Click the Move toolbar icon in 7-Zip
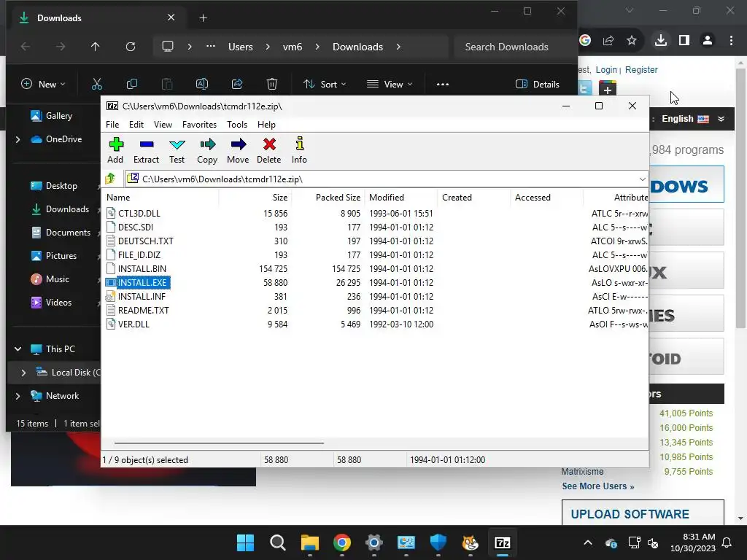747x560 pixels. (238, 150)
